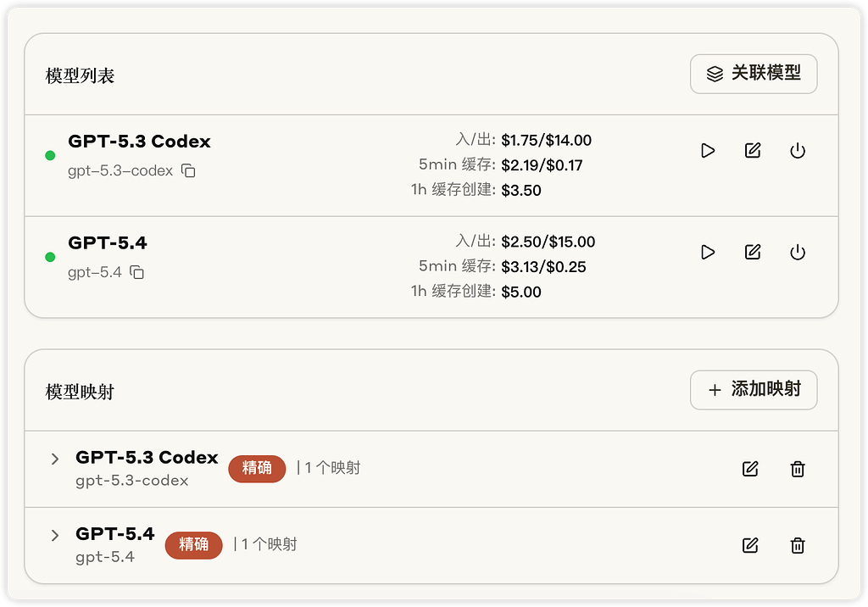Screen dimensions: 868x607
Task: Click the 关联模型 button
Action: [754, 74]
